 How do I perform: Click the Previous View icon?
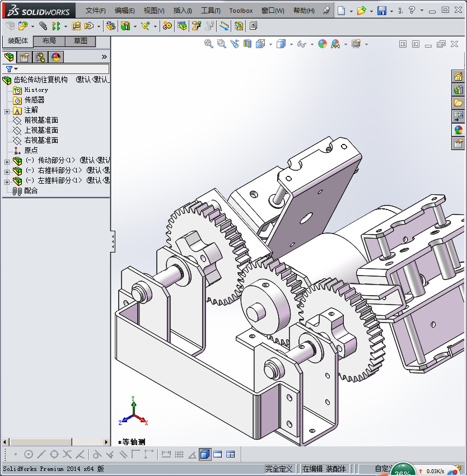(235, 44)
